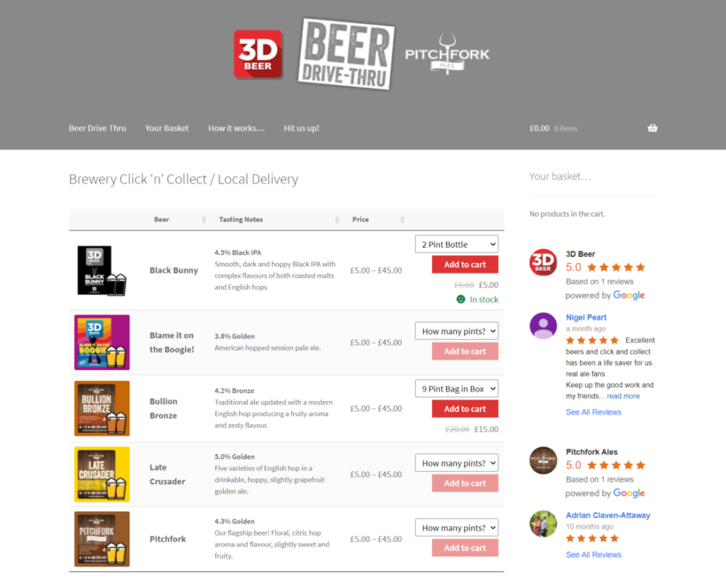Click the Beer Drive-Thru stamp logo
The height and width of the screenshot is (588, 726).
pos(346,54)
